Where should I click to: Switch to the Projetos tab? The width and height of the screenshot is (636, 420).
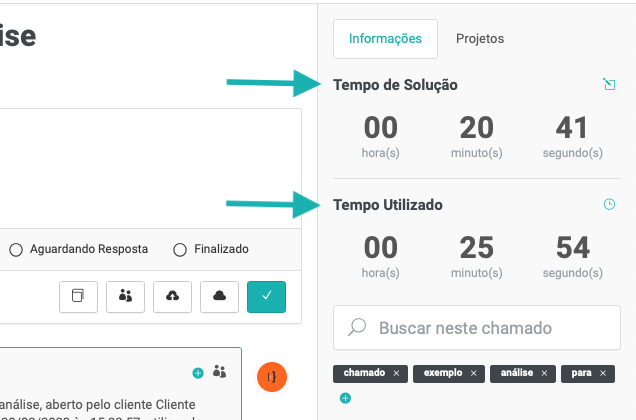click(x=480, y=39)
